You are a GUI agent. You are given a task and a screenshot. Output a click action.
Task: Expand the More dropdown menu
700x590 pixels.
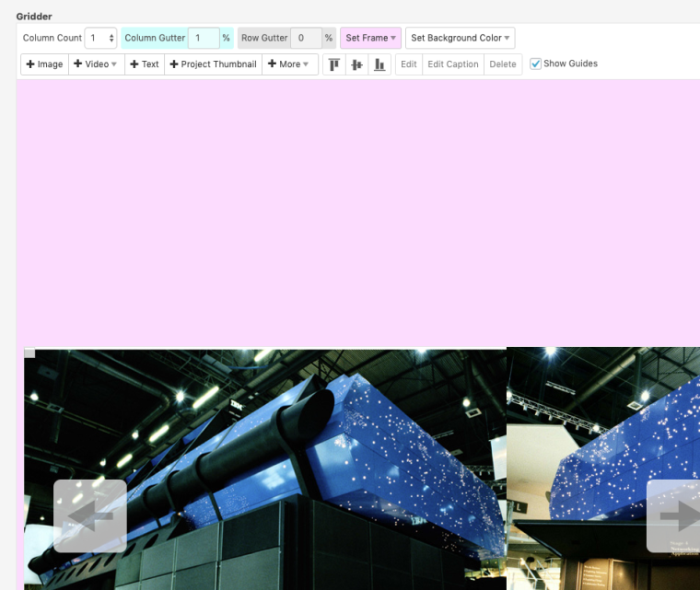click(289, 64)
